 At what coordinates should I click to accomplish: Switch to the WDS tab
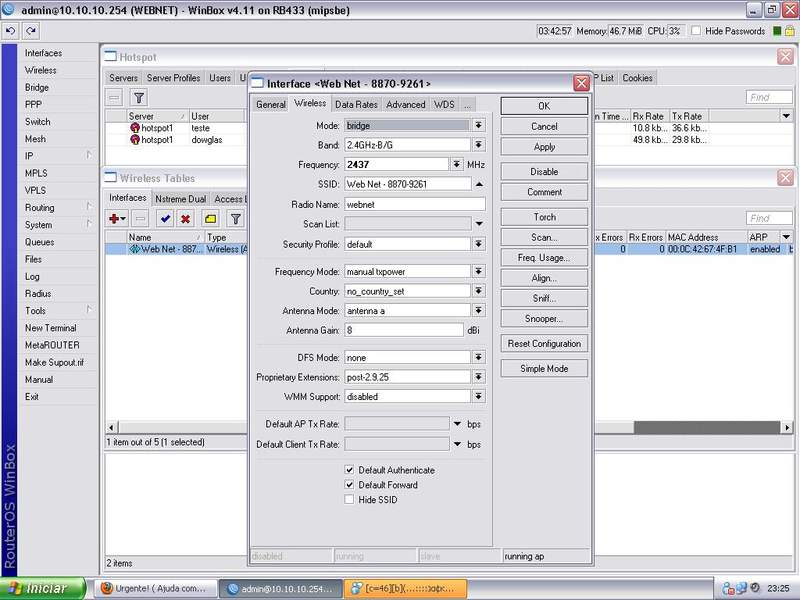[444, 104]
